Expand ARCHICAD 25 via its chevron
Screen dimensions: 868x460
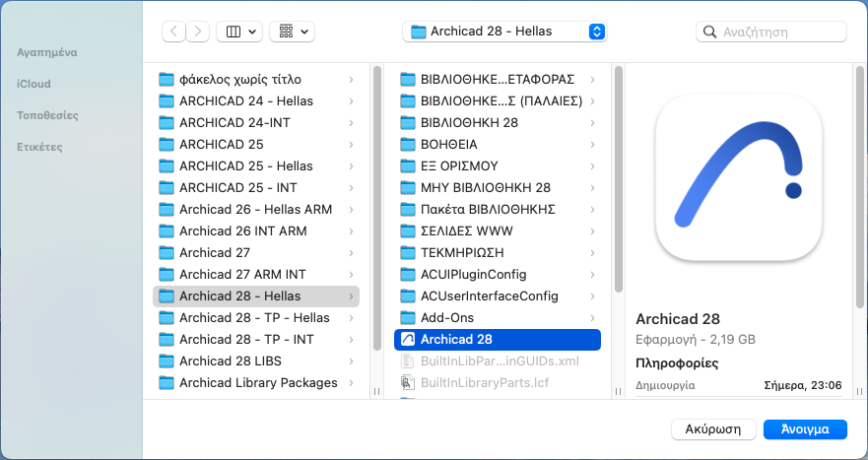tap(351, 145)
